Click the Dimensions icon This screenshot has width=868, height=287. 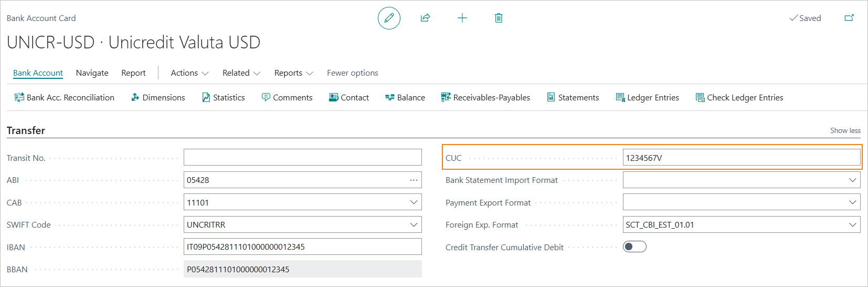click(x=135, y=97)
